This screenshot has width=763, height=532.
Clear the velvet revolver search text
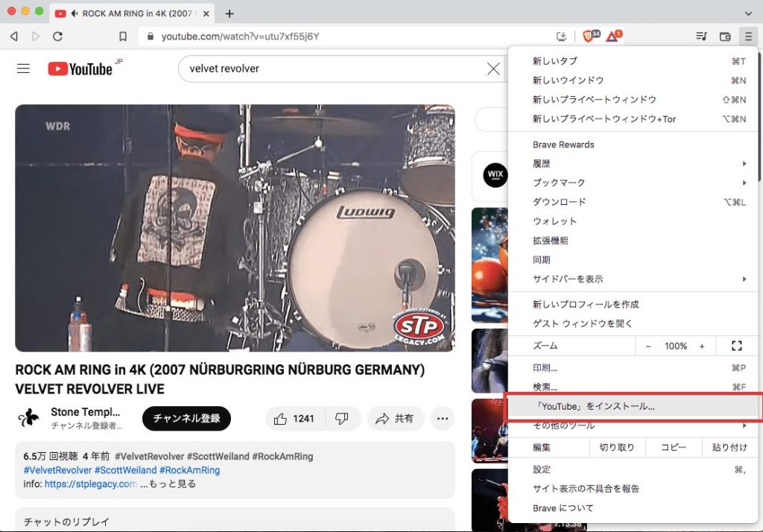(x=493, y=69)
